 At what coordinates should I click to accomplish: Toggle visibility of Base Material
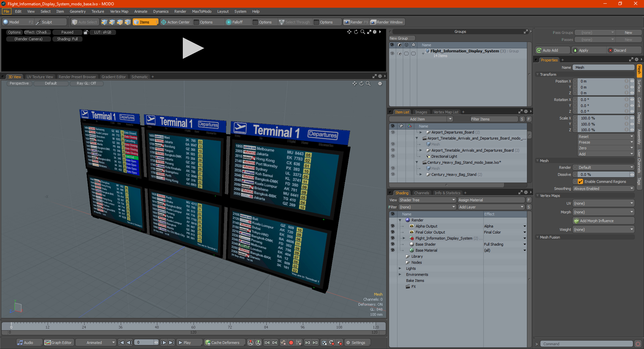coord(392,250)
